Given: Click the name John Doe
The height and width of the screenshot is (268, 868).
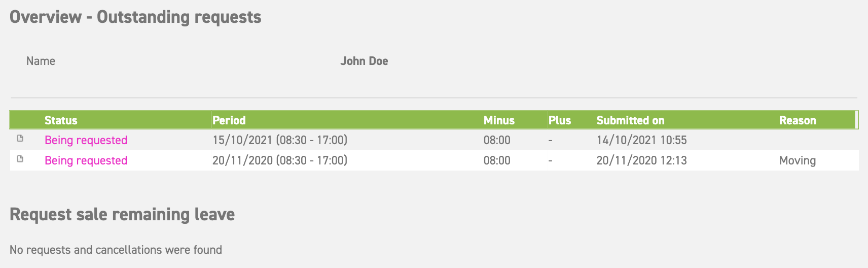Looking at the screenshot, I should coord(364,61).
